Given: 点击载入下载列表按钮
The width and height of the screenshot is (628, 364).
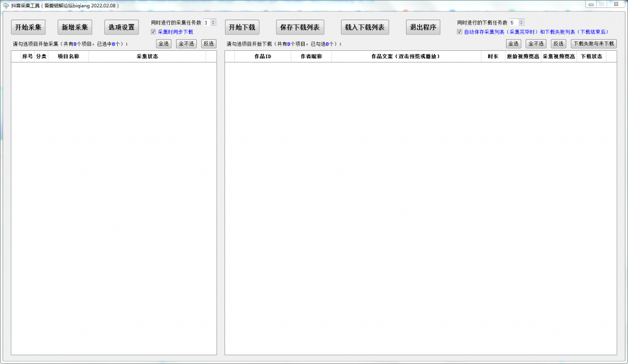Looking at the screenshot, I should coord(365,27).
